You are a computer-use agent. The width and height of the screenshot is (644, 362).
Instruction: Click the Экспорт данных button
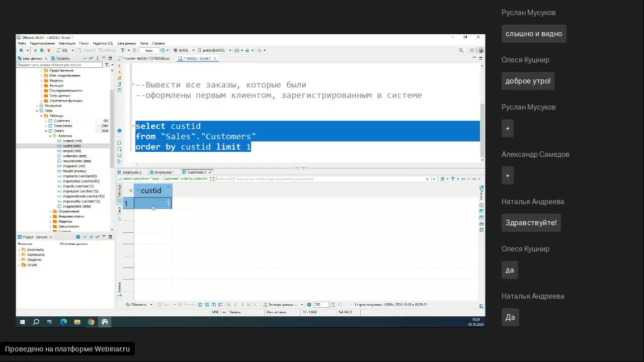pos(282,305)
